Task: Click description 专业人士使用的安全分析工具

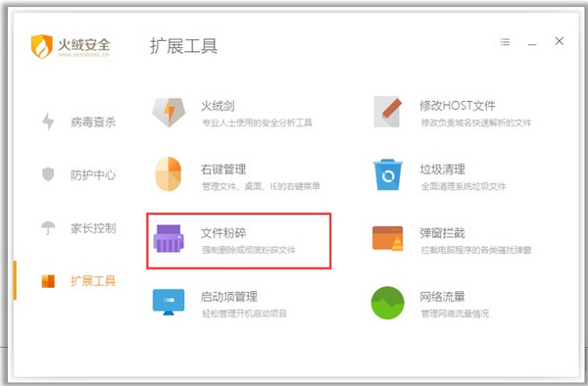Action: click(257, 122)
